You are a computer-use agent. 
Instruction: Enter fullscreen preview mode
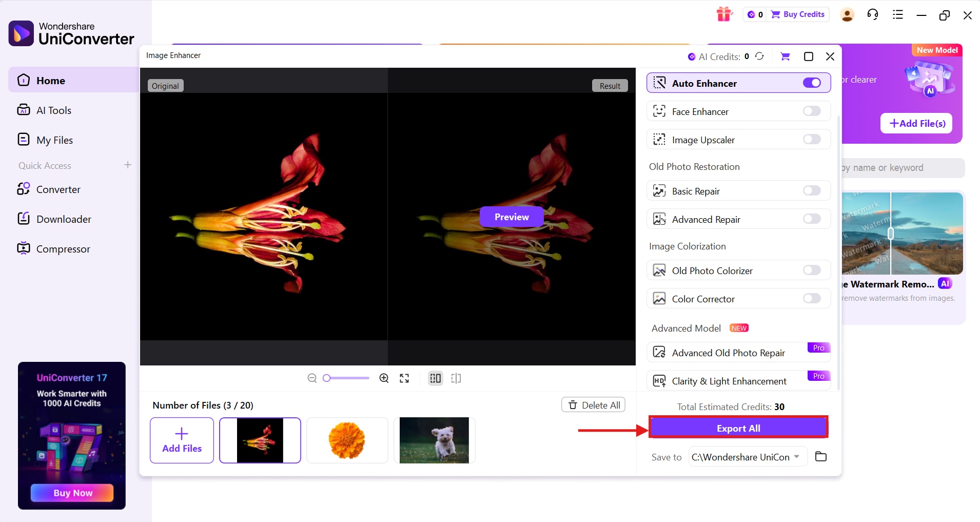(x=404, y=378)
